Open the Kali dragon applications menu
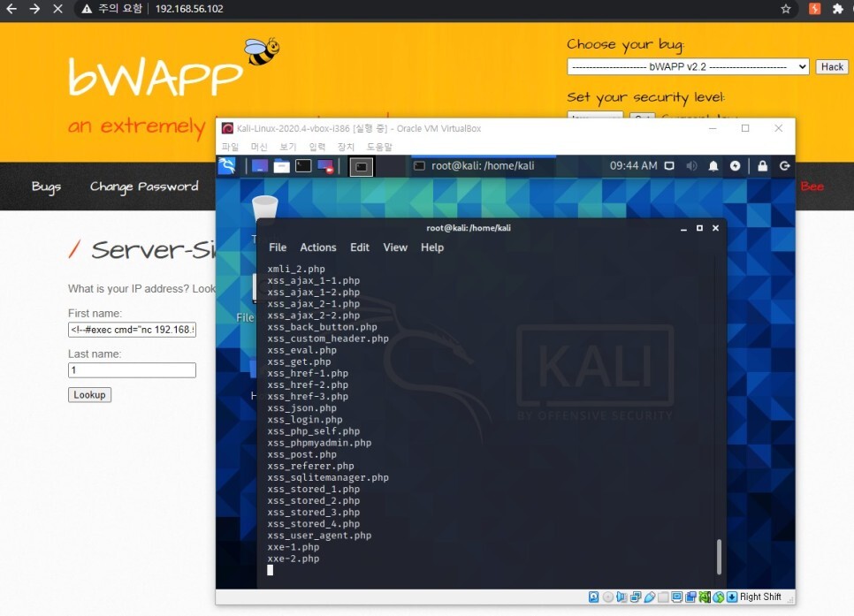Screen dimensions: 854x616 click(226, 165)
